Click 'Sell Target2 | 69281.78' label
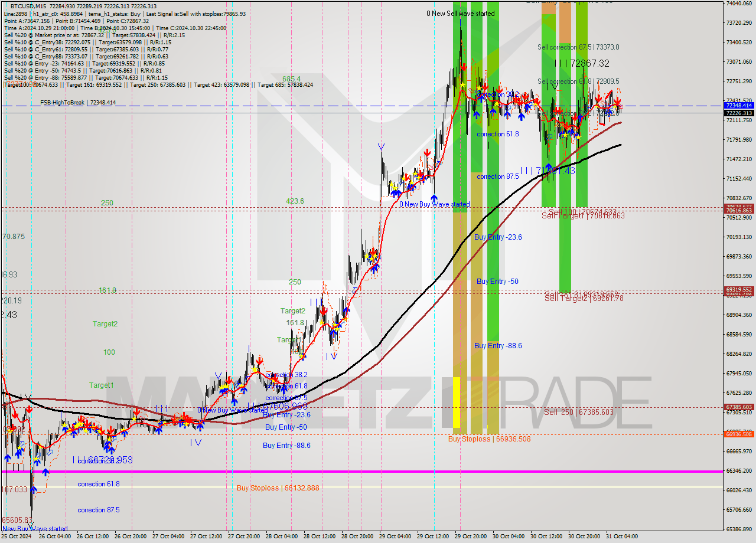The height and width of the screenshot is (543, 756). (x=584, y=299)
